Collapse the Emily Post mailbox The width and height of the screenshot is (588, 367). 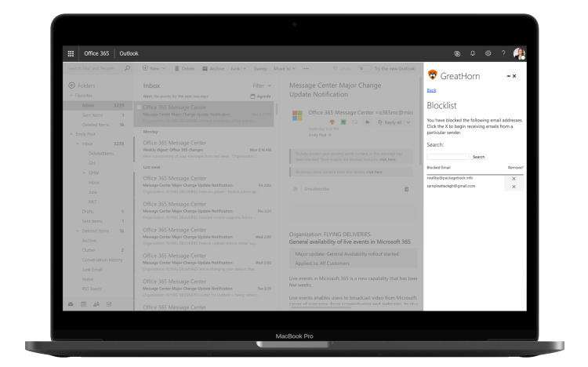[71, 134]
